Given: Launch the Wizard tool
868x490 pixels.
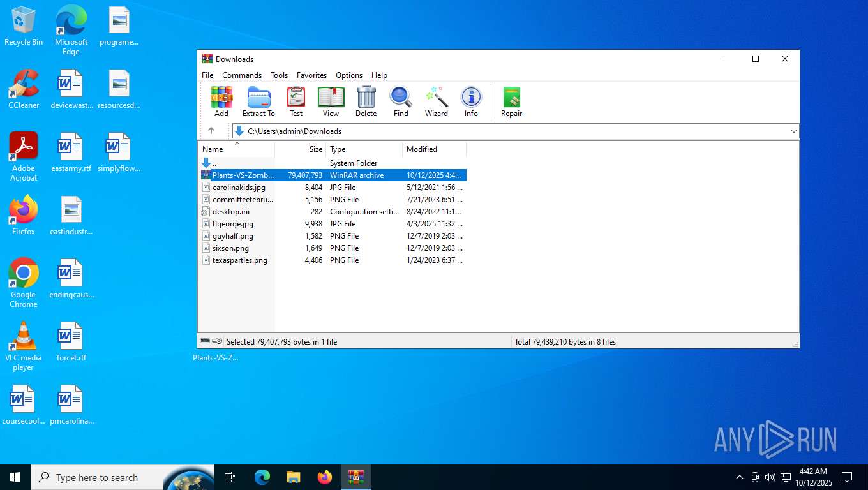Looking at the screenshot, I should pyautogui.click(x=437, y=101).
